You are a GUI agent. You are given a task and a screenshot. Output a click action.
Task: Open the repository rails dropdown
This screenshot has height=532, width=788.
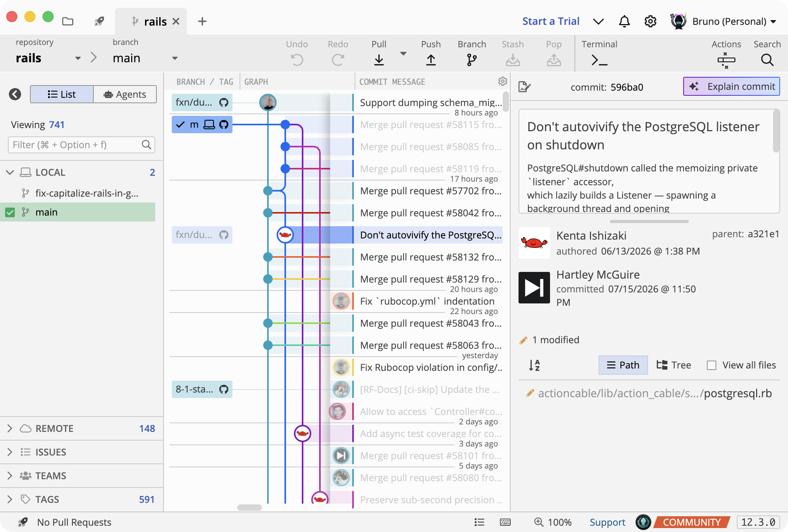[78, 58]
